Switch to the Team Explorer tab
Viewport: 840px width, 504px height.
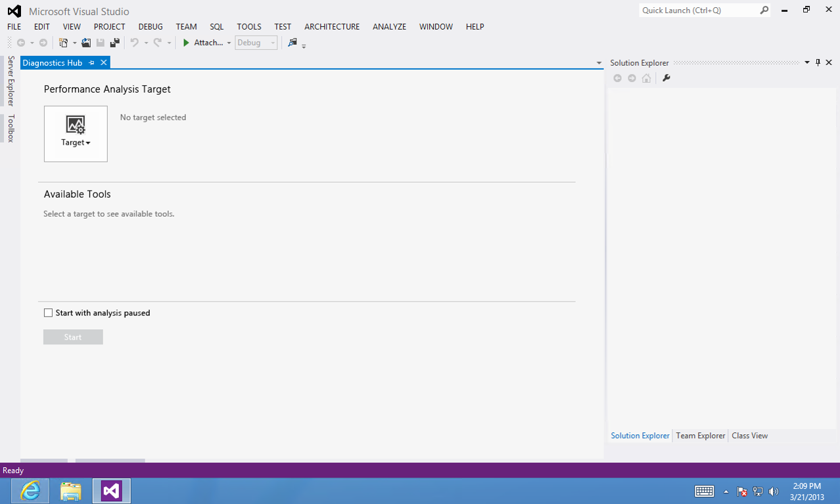(701, 436)
